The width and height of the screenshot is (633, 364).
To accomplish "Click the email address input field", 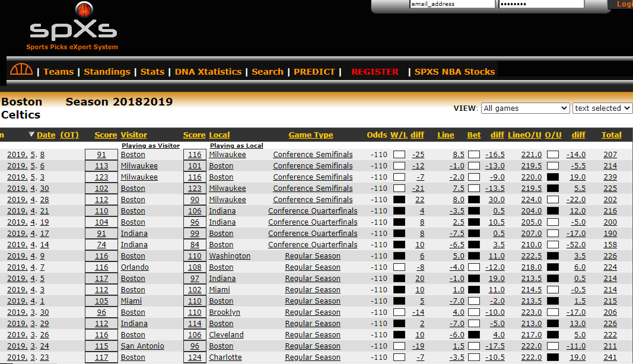I will [x=452, y=4].
